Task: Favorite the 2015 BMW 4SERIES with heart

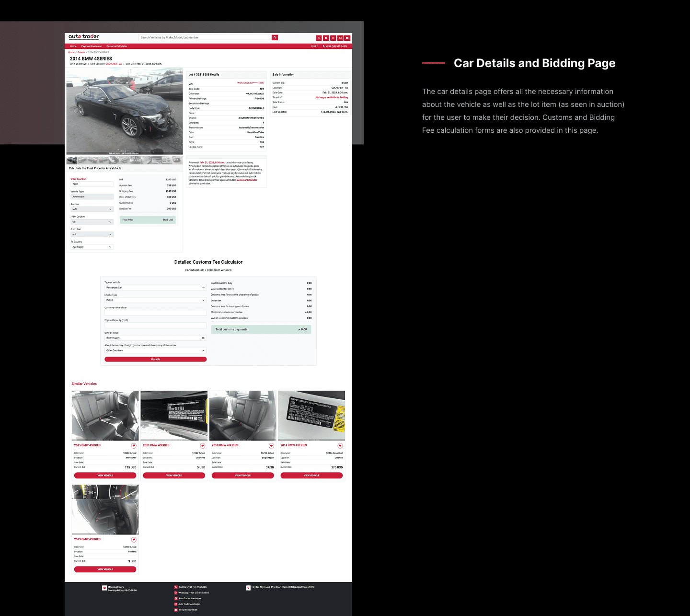Action: pos(134,446)
